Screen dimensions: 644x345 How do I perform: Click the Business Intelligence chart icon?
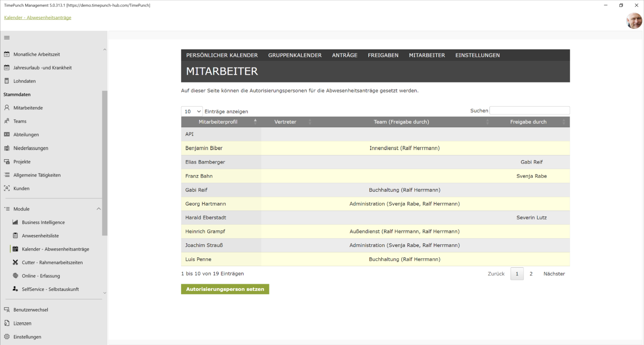[15, 222]
